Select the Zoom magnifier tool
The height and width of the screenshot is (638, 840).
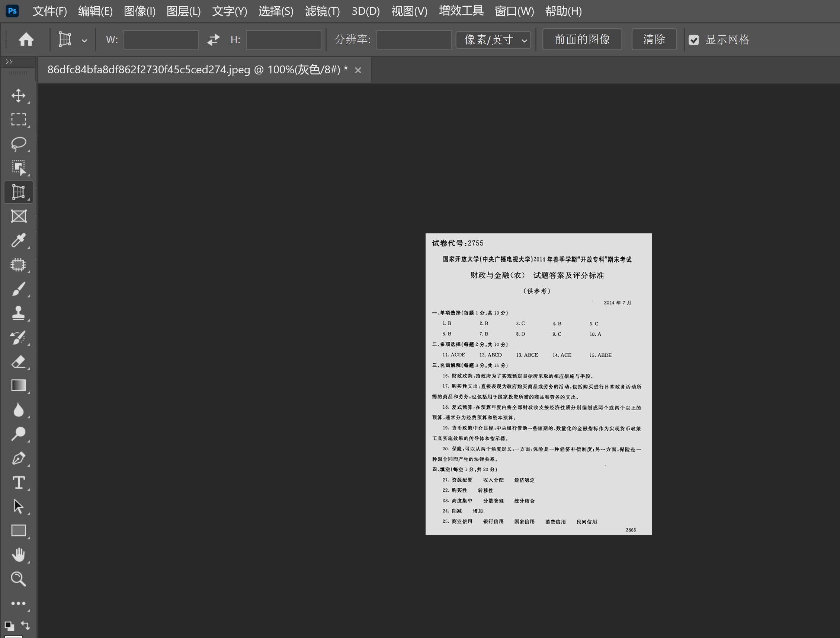(x=18, y=579)
